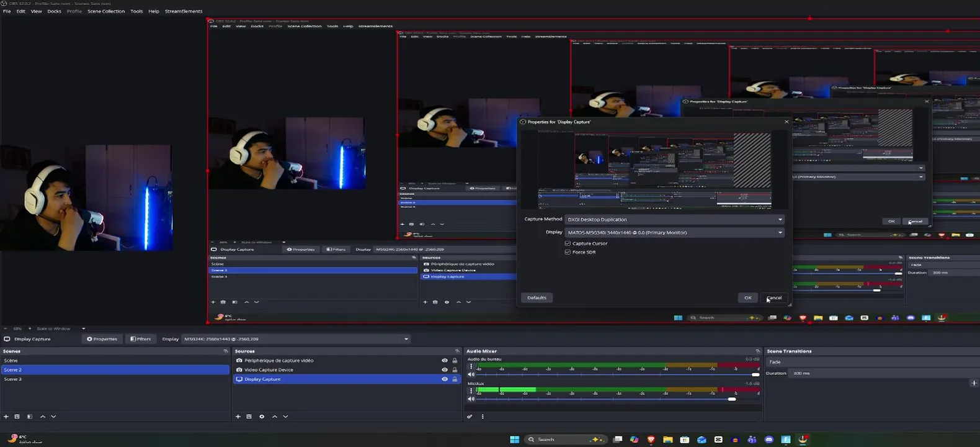The height and width of the screenshot is (447, 980).
Task: Open the Display dropdown showing MSG24K in the main toolbar
Action: tap(296, 339)
